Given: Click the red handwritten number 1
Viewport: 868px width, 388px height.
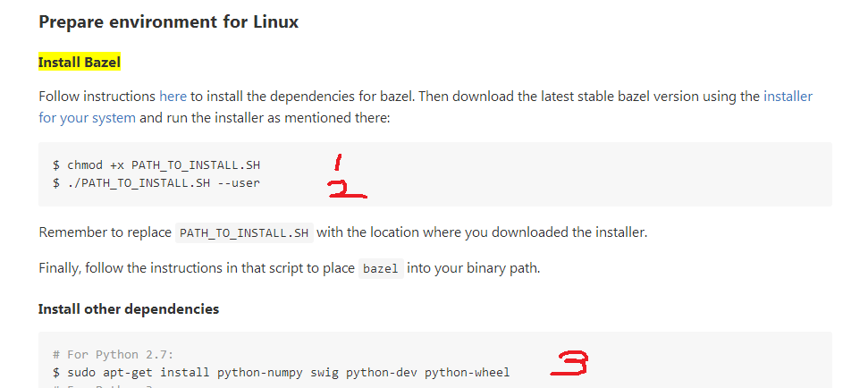Looking at the screenshot, I should tap(337, 163).
